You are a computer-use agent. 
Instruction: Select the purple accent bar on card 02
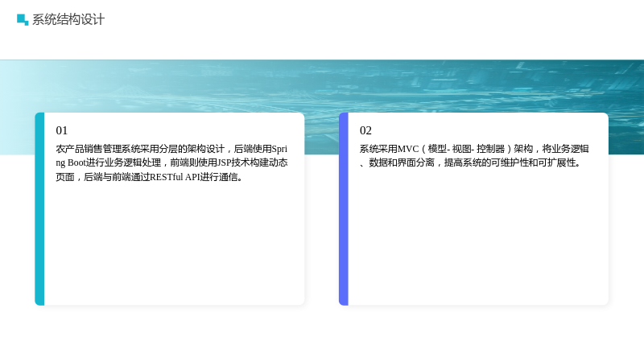coord(344,209)
